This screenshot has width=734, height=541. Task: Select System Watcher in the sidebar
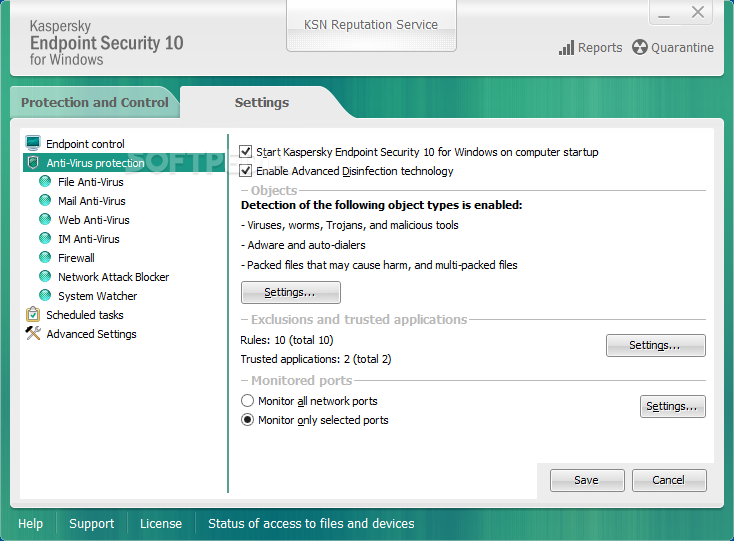coord(97,296)
